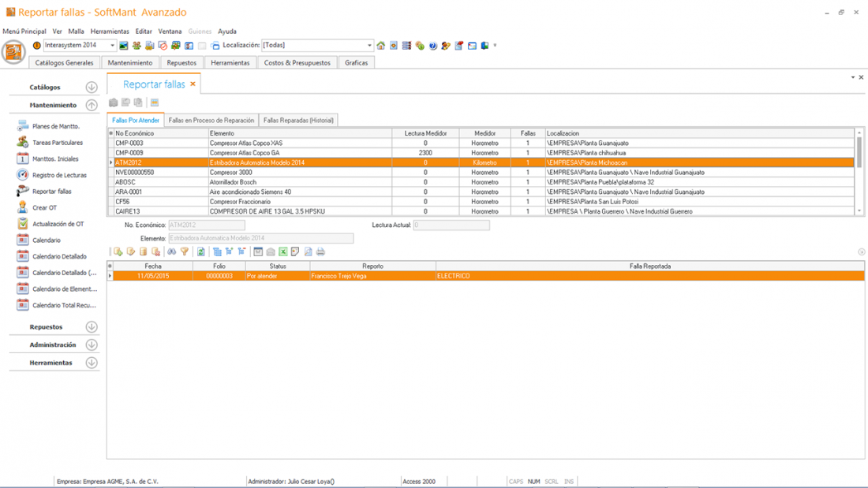The image size is (868, 488).
Task: Open the Localización dropdown
Action: point(369,46)
